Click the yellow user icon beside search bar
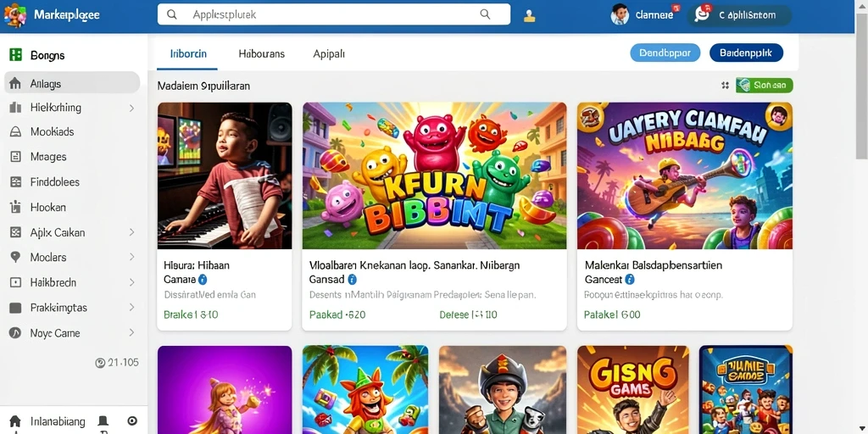The image size is (868, 434). click(x=529, y=15)
